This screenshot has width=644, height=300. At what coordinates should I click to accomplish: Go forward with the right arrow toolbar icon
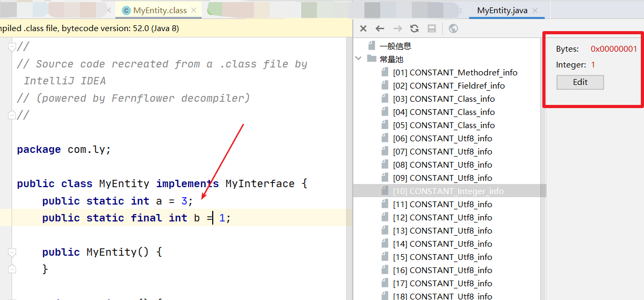tap(398, 28)
